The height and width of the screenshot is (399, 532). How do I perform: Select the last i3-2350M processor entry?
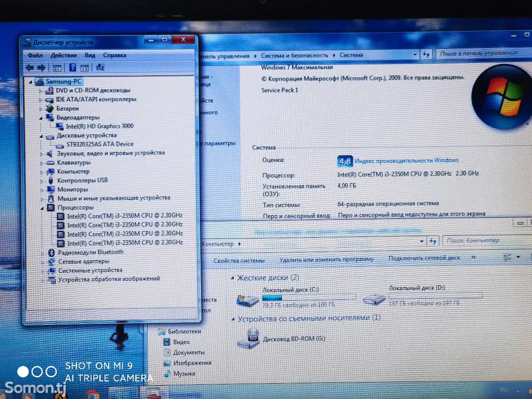125,243
